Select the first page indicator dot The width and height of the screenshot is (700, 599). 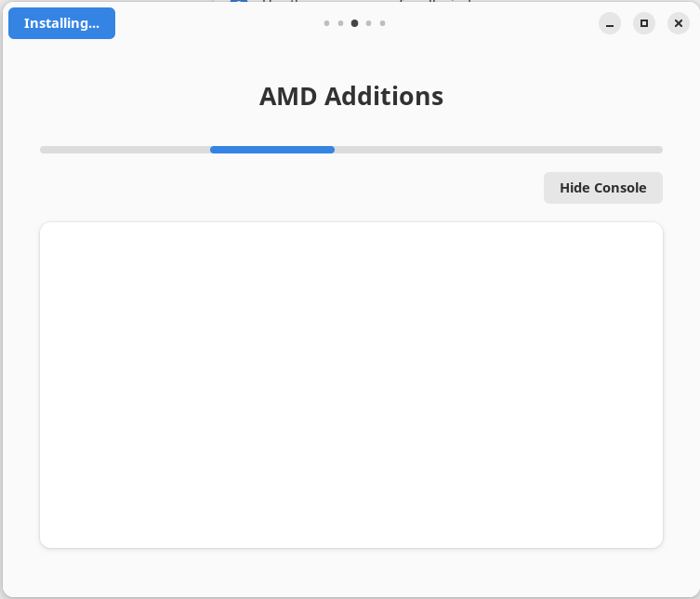coord(327,23)
